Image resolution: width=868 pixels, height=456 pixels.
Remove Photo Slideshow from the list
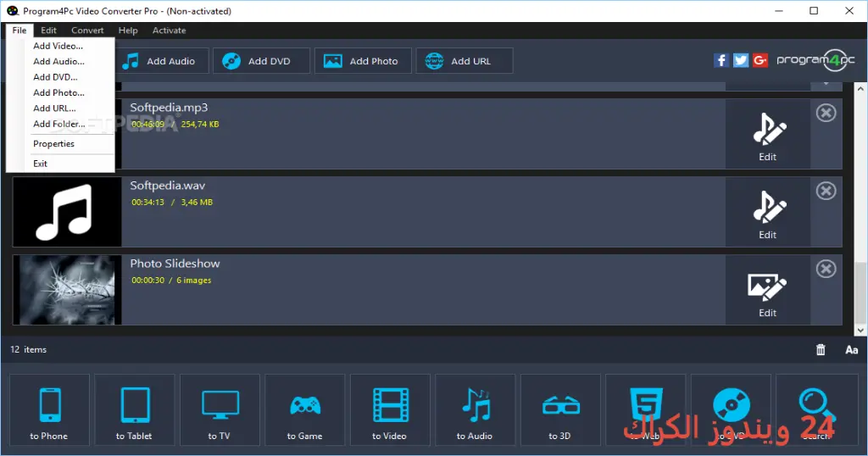826,269
